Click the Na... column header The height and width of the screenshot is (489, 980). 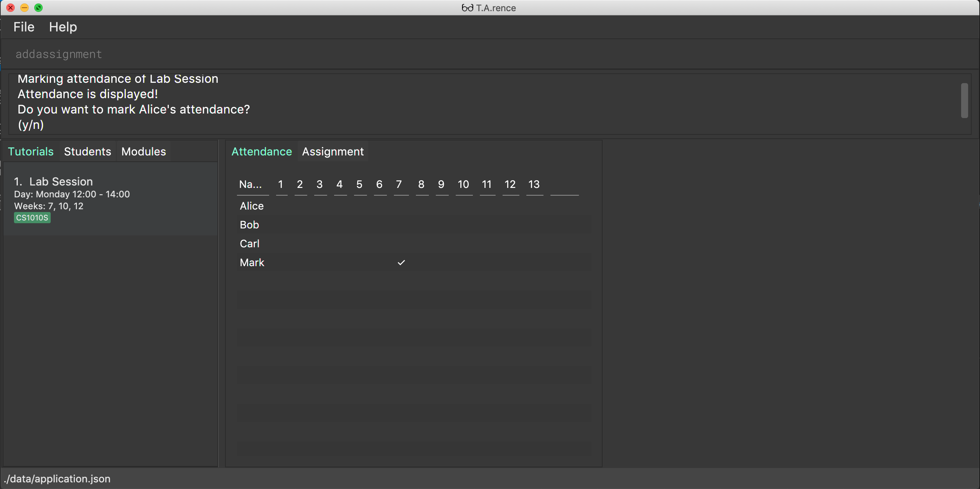coord(253,184)
